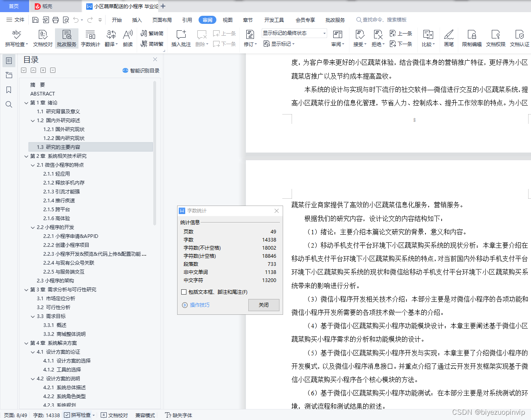Collapse 2.2 小程序的开发 node
Image resolution: width=531 pixels, height=420 pixels.
[x=33, y=227]
